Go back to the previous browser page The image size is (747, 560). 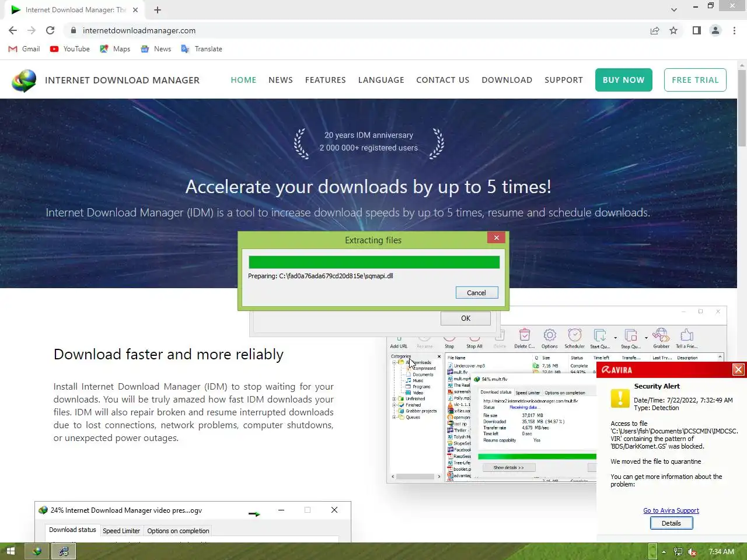click(x=13, y=30)
